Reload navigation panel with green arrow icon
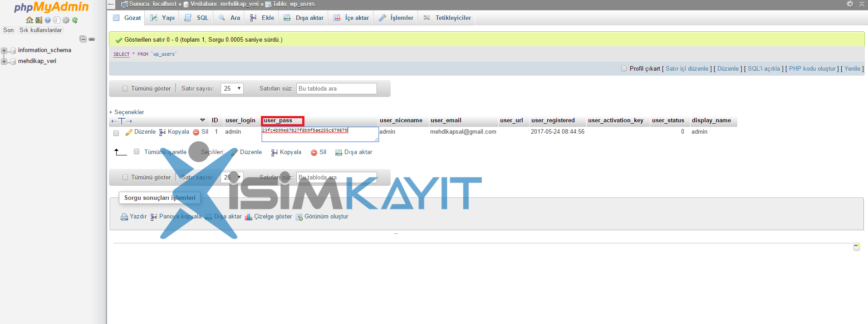Image resolution: width=868 pixels, height=324 pixels. 75,20
